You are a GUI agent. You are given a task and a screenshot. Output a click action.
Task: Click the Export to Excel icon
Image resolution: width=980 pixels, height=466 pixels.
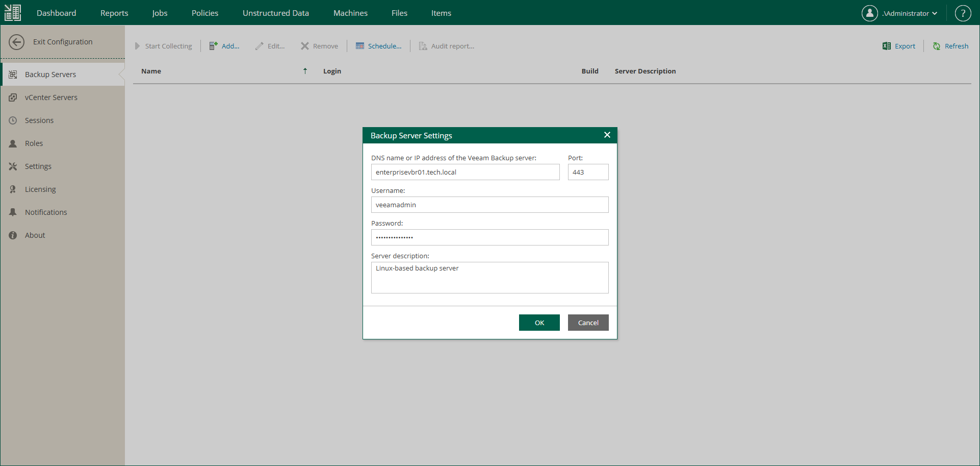pos(887,46)
